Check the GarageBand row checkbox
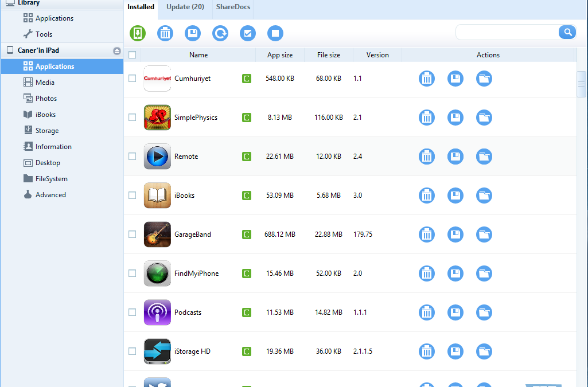This screenshot has height=387, width=588. tap(133, 234)
